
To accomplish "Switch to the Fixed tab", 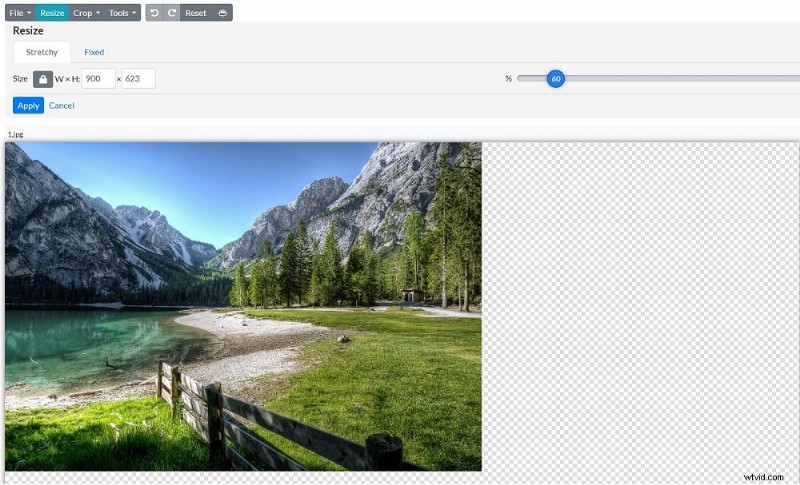I will [x=94, y=52].
